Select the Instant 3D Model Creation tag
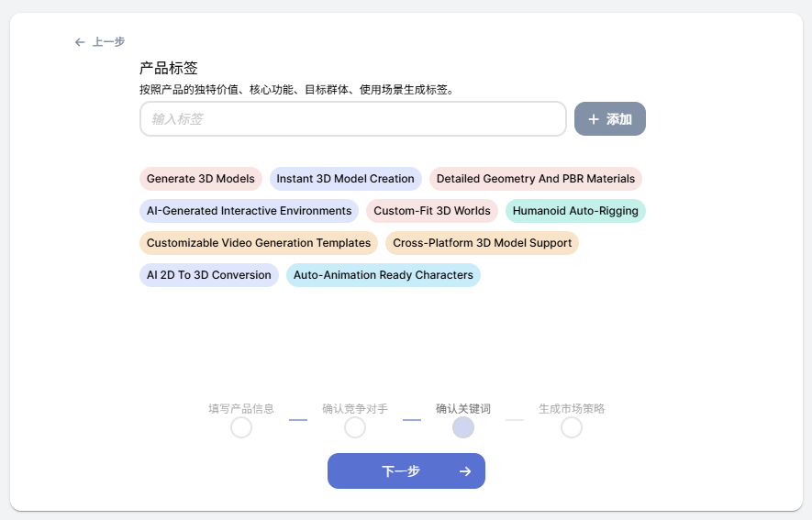This screenshot has width=812, height=520. click(346, 179)
